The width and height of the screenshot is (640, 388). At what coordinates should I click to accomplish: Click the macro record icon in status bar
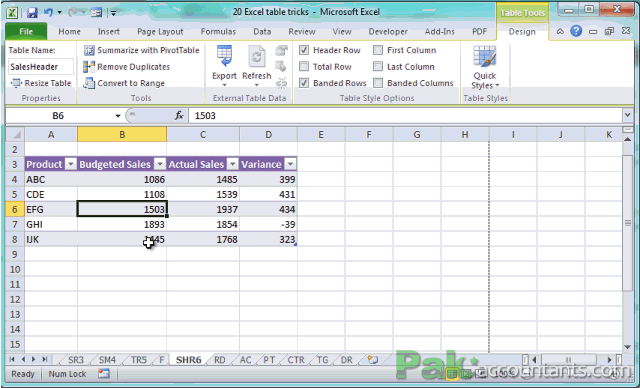point(104,374)
